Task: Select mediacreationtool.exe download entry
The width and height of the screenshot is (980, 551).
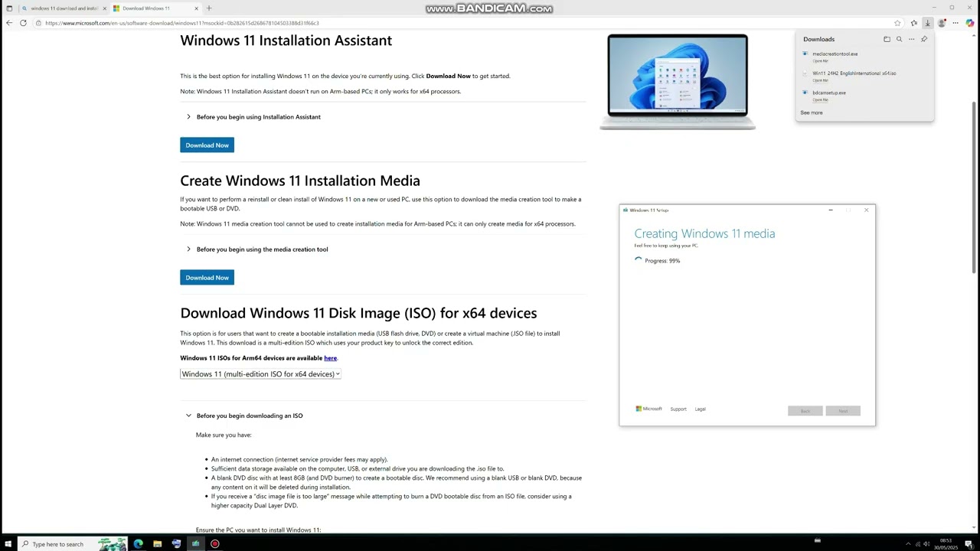Action: [x=835, y=54]
